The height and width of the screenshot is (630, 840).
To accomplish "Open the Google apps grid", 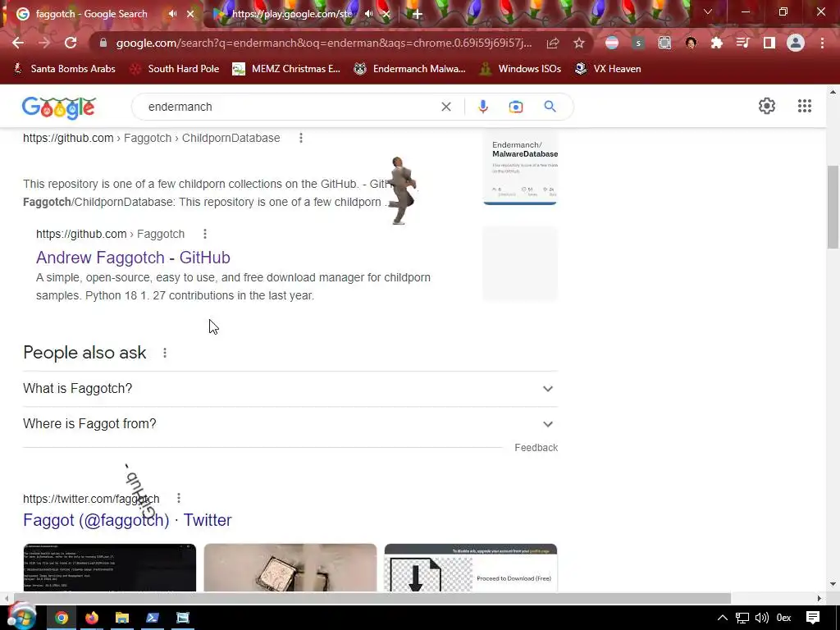I will click(804, 106).
